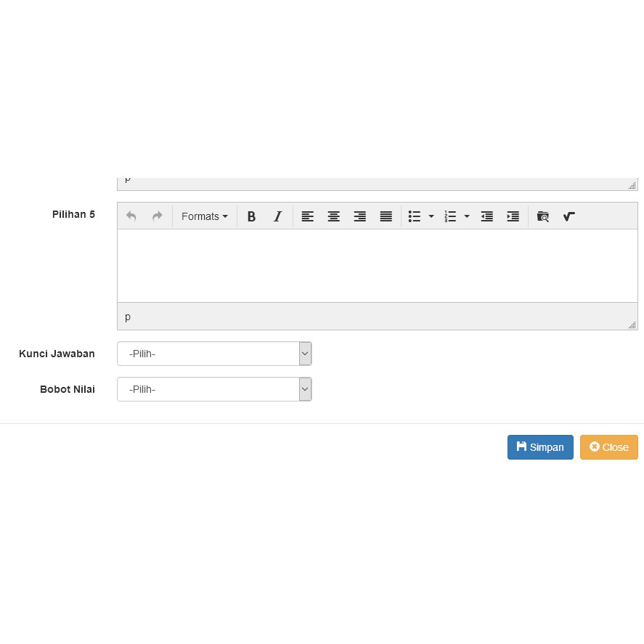Align text right in Pilihan 5 editor
The height and width of the screenshot is (644, 644).
[360, 216]
